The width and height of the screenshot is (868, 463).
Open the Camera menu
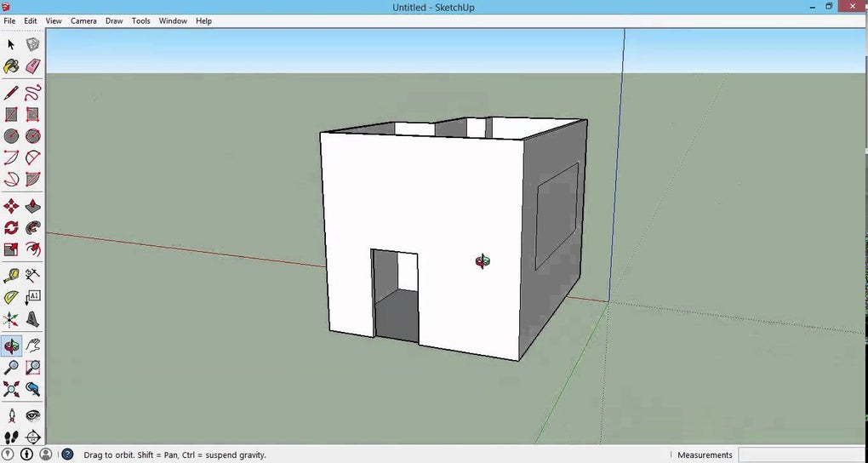point(83,21)
